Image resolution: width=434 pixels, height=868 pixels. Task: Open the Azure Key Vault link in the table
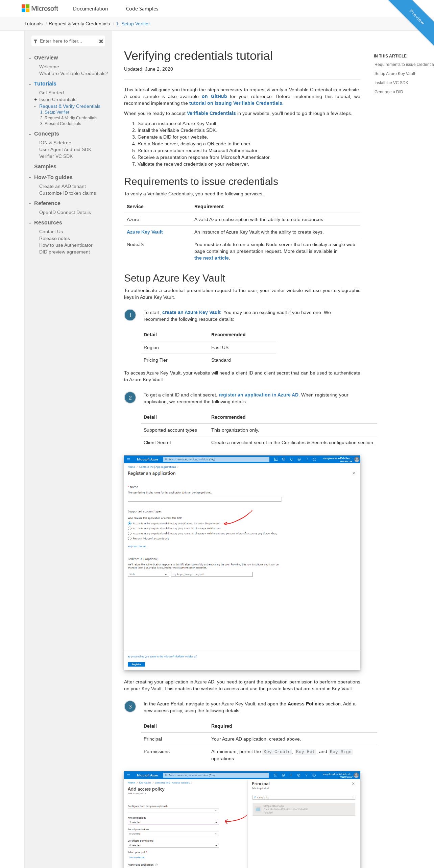click(145, 232)
